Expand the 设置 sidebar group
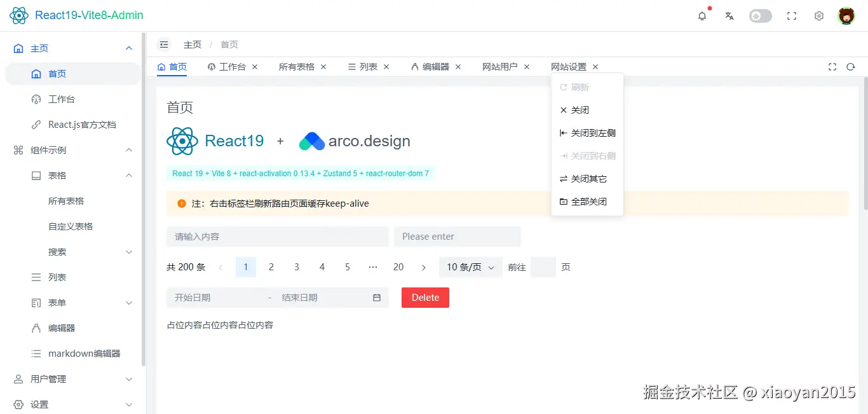This screenshot has width=868, height=414. tap(73, 404)
